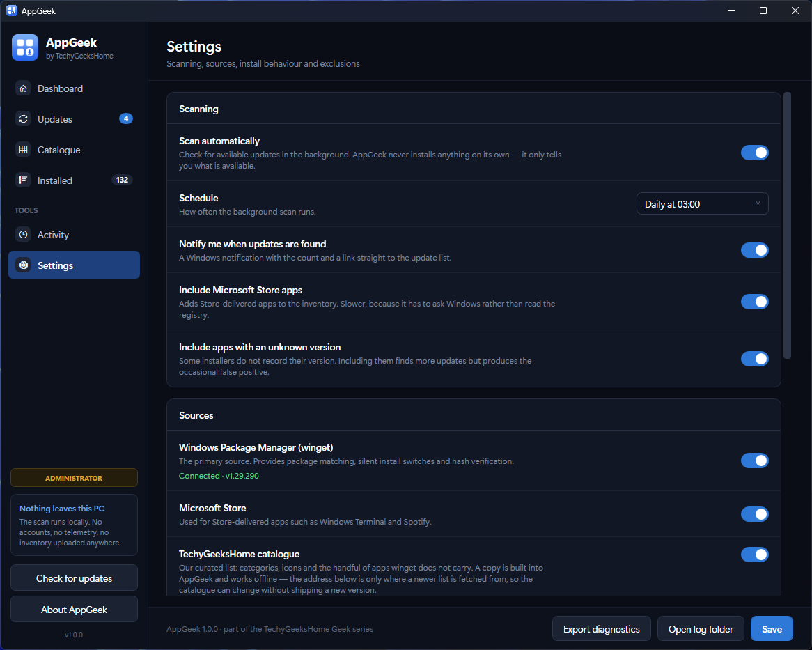812x650 pixels.
Task: Click the 'Scanning' section header
Action: [198, 109]
